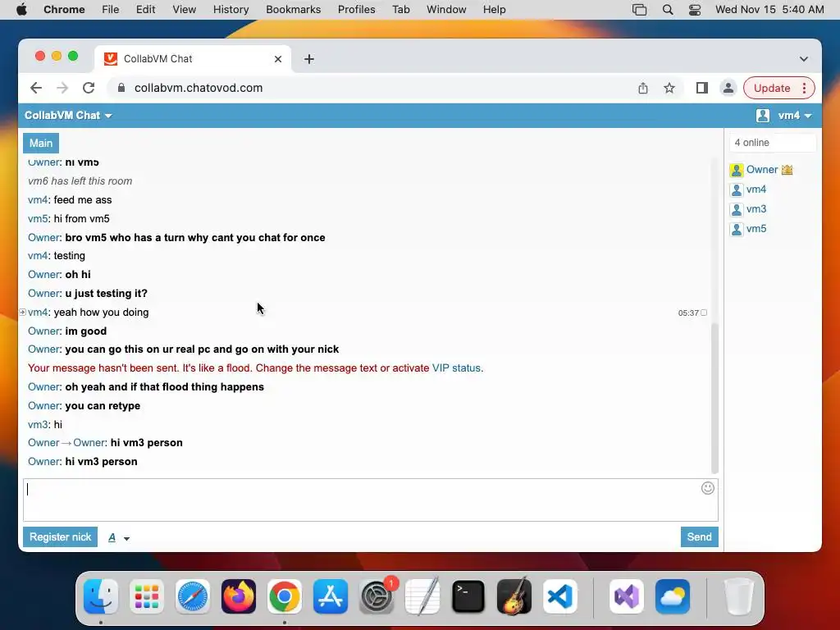Click the Send button

point(699,536)
